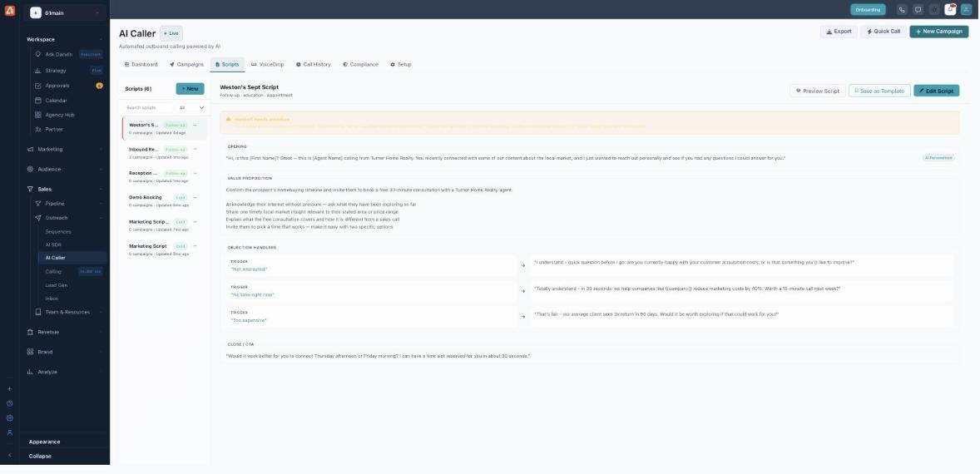Image resolution: width=980 pixels, height=474 pixels.
Task: Click the arrow next to "Too expensive" trigger
Action: [523, 317]
